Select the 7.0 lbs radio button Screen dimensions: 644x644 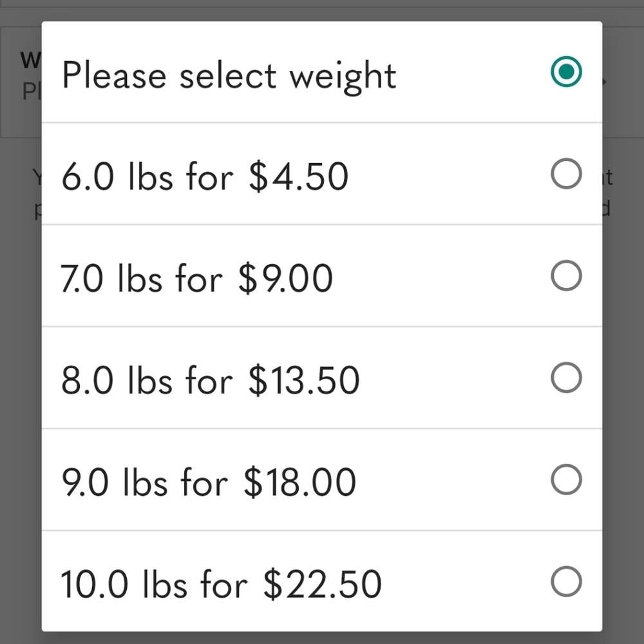[566, 275]
